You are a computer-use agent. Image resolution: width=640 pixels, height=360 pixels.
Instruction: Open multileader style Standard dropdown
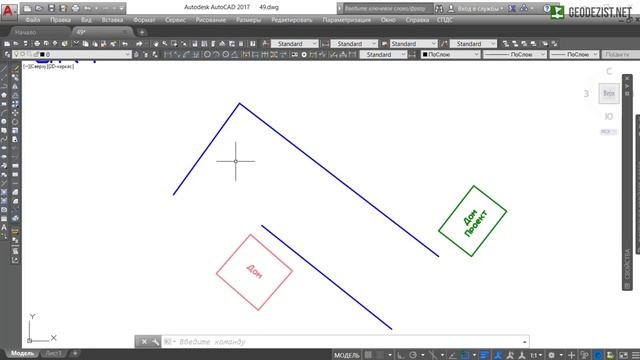473,44
